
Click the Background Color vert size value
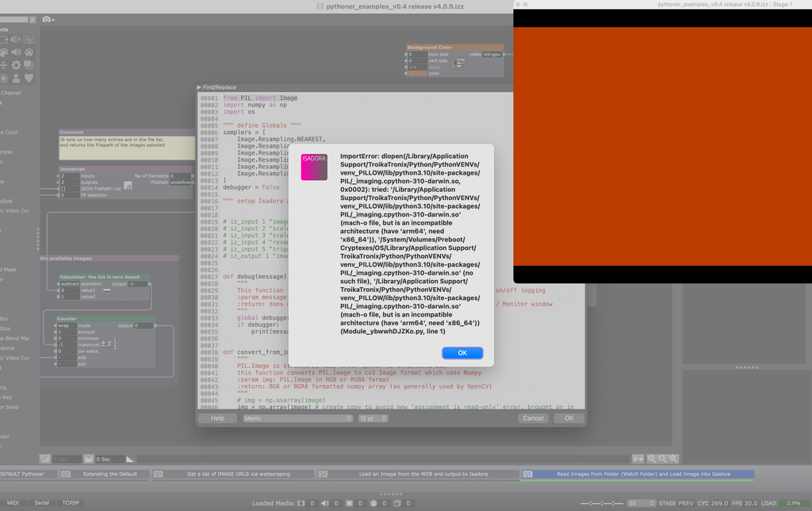click(x=417, y=60)
